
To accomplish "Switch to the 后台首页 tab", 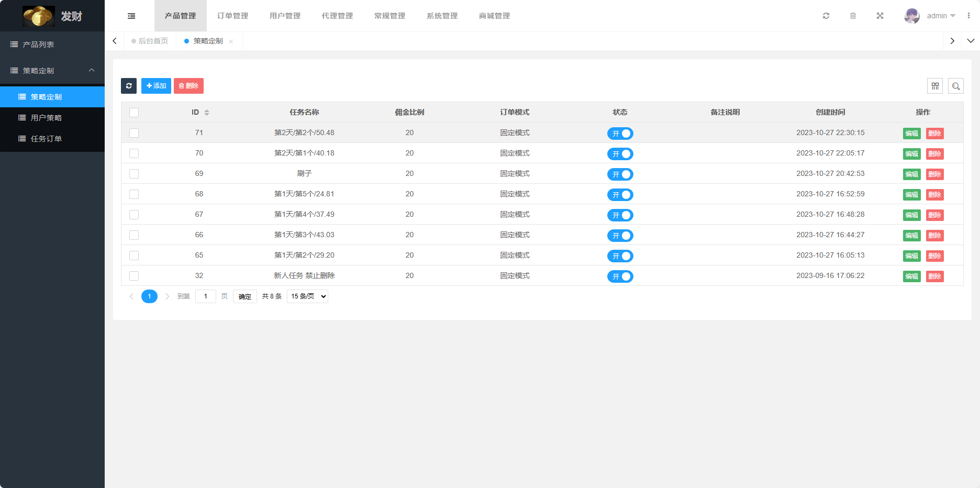I will pyautogui.click(x=150, y=41).
